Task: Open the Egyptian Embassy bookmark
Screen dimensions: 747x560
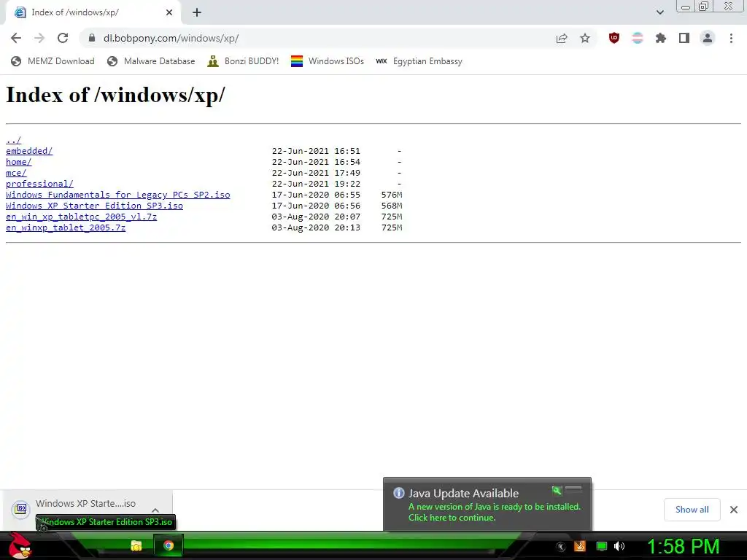Action: point(419,61)
